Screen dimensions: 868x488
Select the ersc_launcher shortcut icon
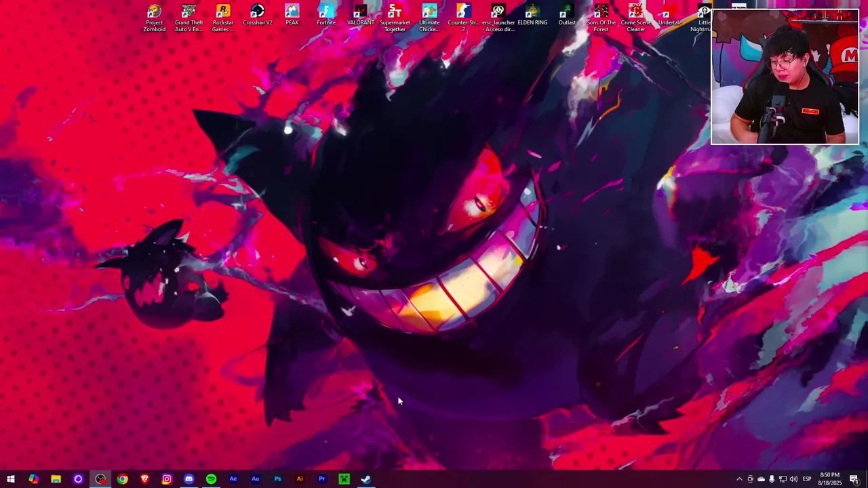pos(498,18)
